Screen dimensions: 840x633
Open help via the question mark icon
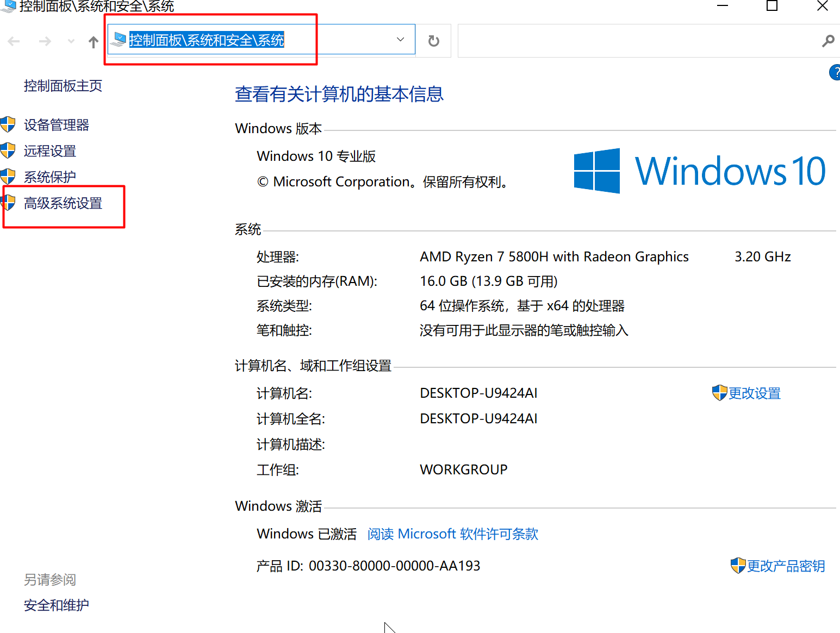(835, 72)
